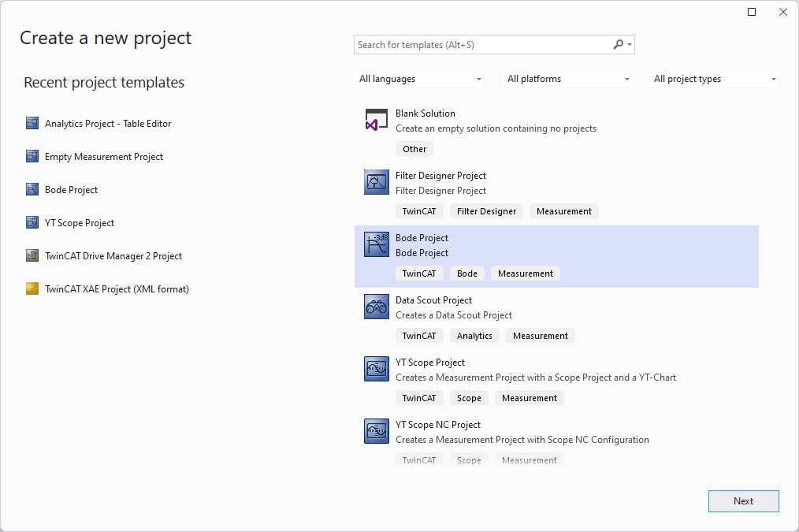Close the Create a new project dialog
The height and width of the screenshot is (532, 799).
pos(783,12)
